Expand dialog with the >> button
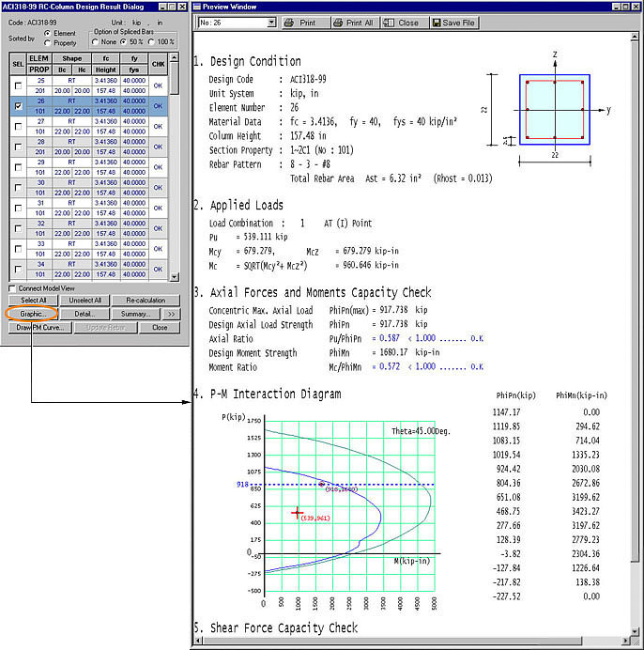 (x=170, y=313)
